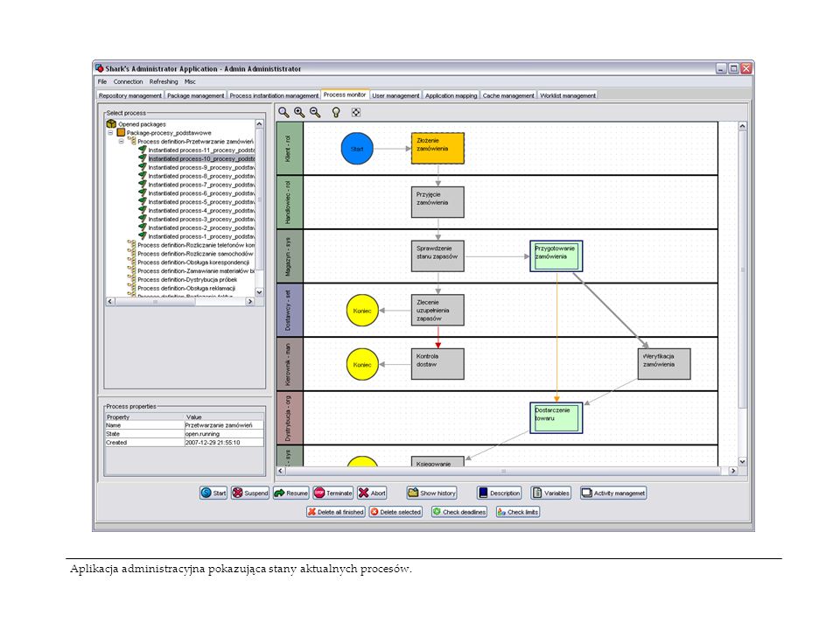Click diagram horizontal scrollbar left arrow
Image resolution: width=840 pixels, height=630 pixels.
click(x=280, y=471)
